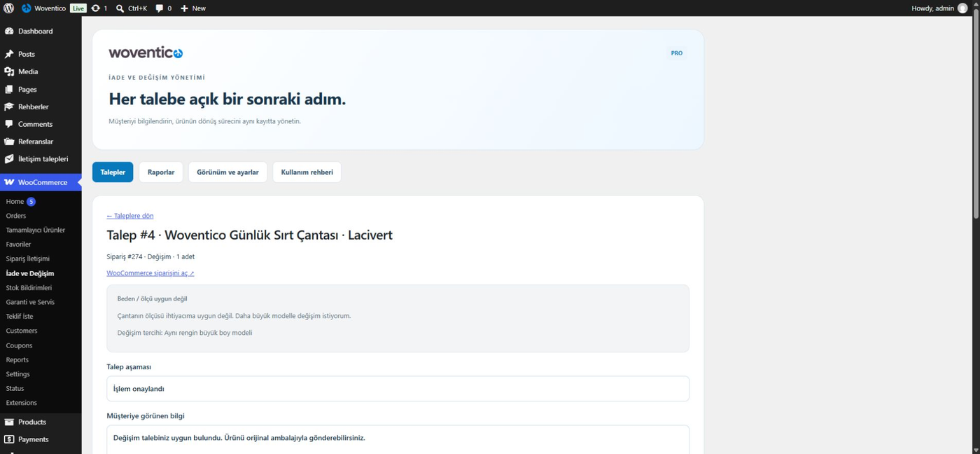Open Posts via its sidebar pin icon
The width and height of the screenshot is (980, 454).
tap(9, 54)
